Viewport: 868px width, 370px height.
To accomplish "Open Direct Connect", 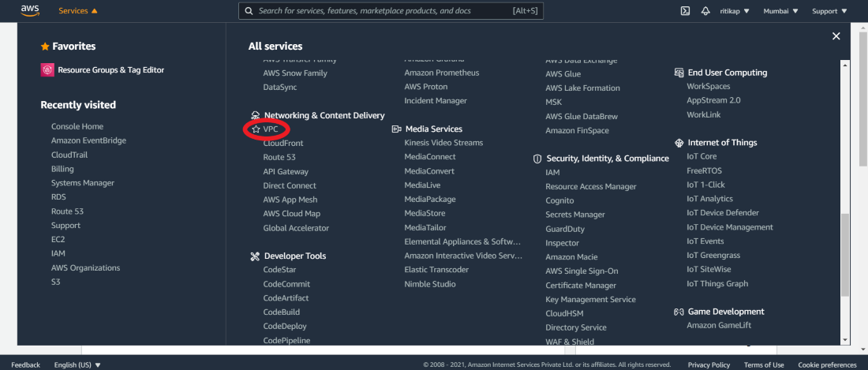I will [290, 185].
